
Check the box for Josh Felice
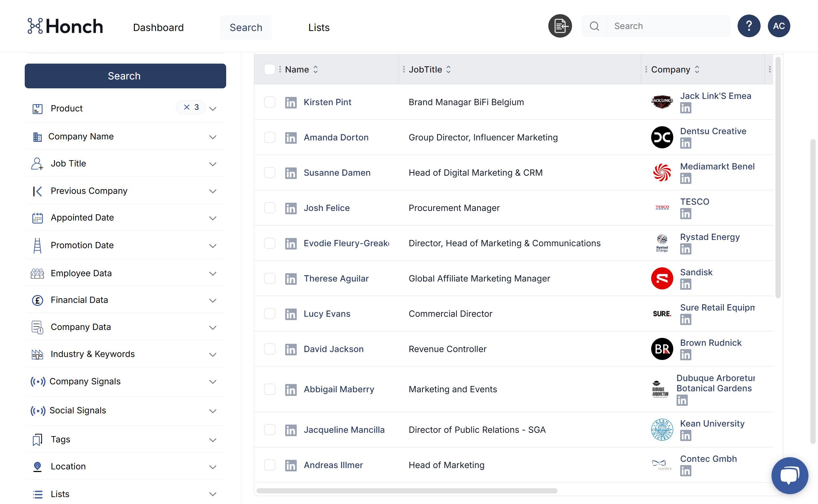[269, 208]
